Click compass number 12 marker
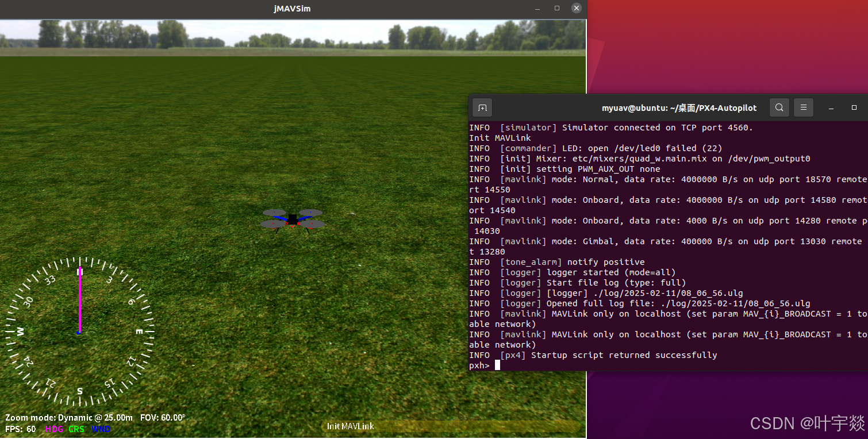The width and height of the screenshot is (868, 439). coord(132,361)
